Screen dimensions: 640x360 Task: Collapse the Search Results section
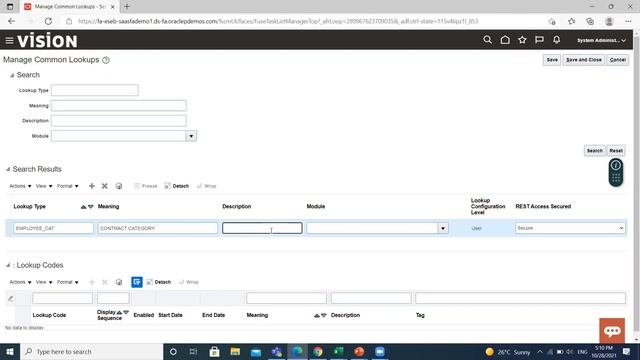[x=8, y=169]
